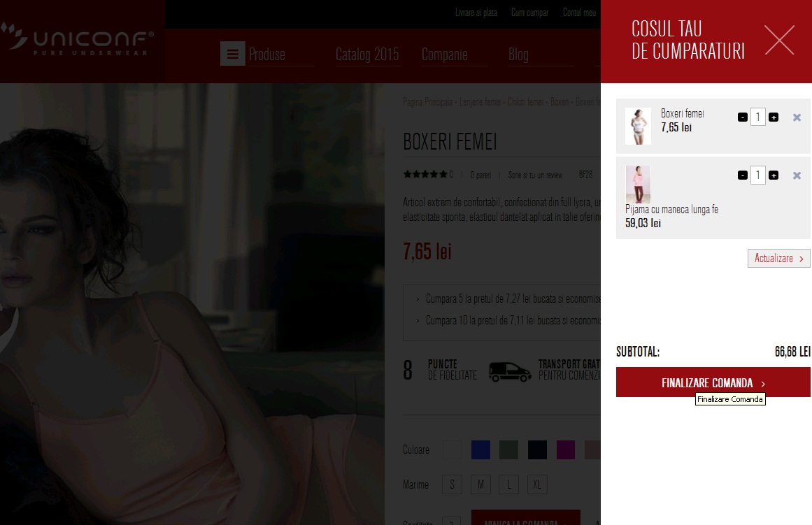The height and width of the screenshot is (525, 812).
Task: Open Pijama product thumbnail in cart
Action: click(x=638, y=185)
